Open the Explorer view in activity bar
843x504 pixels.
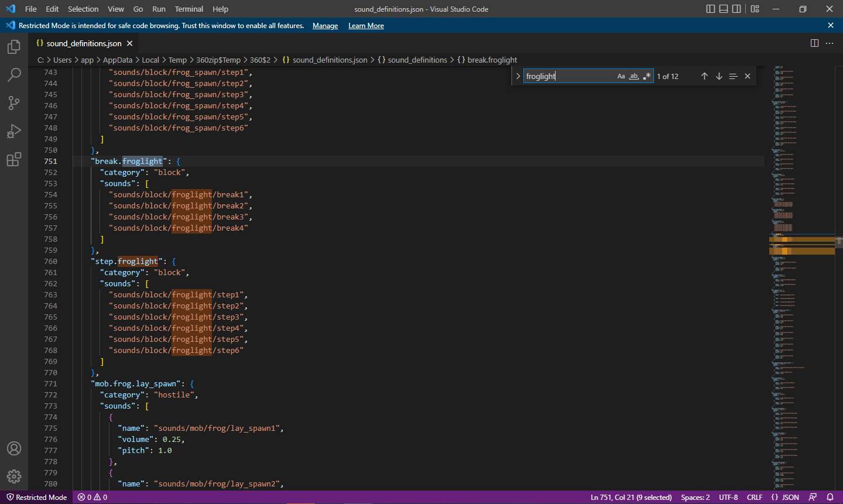14,47
